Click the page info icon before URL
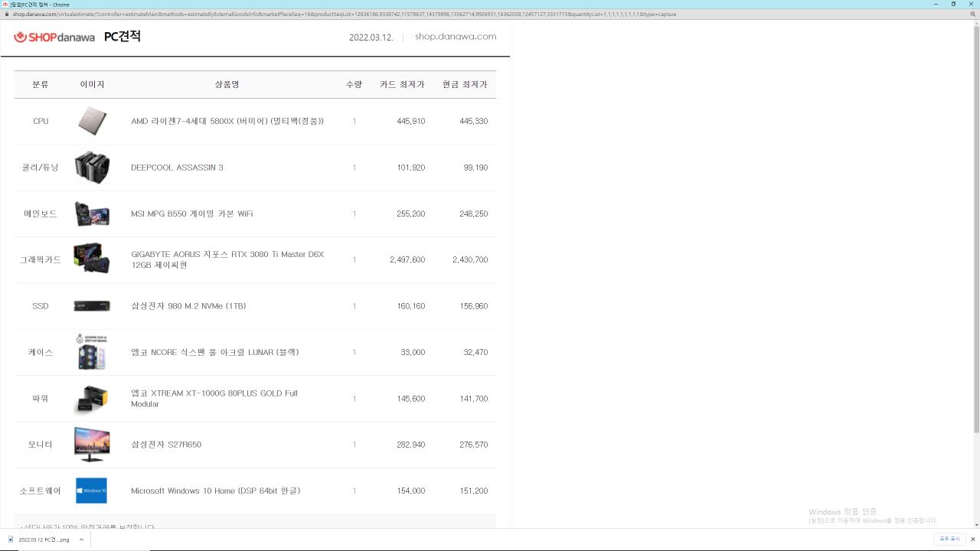 (7, 14)
